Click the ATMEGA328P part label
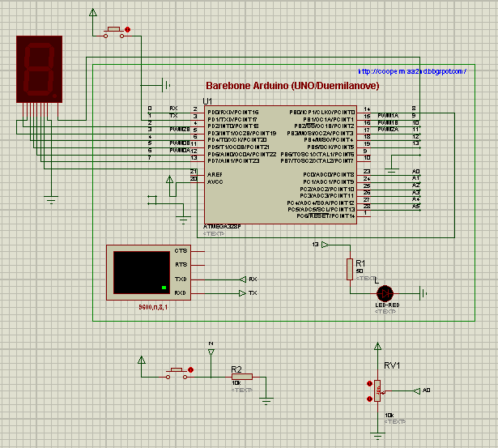Viewport: 498px width, 448px height. [222, 227]
